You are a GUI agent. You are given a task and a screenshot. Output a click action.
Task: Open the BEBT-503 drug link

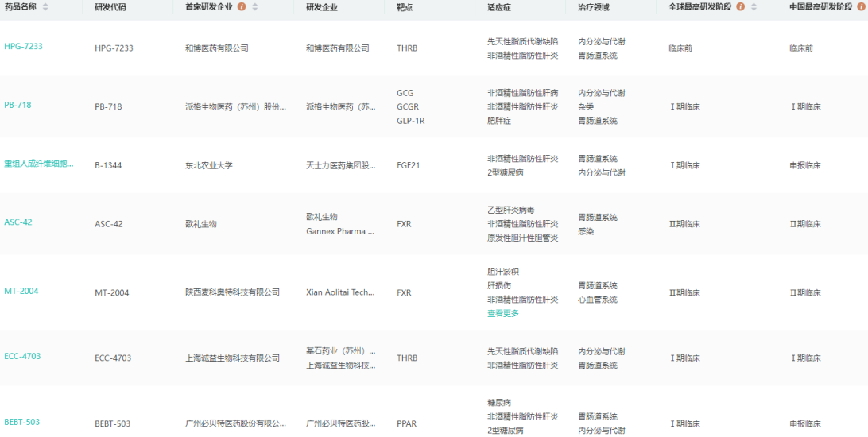(22, 422)
